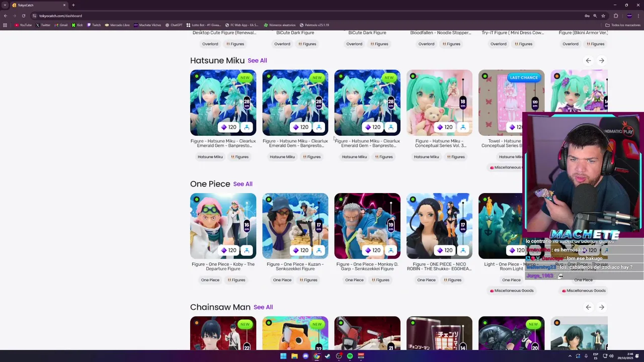Open the Twitter bookmark

pyautogui.click(x=43, y=25)
